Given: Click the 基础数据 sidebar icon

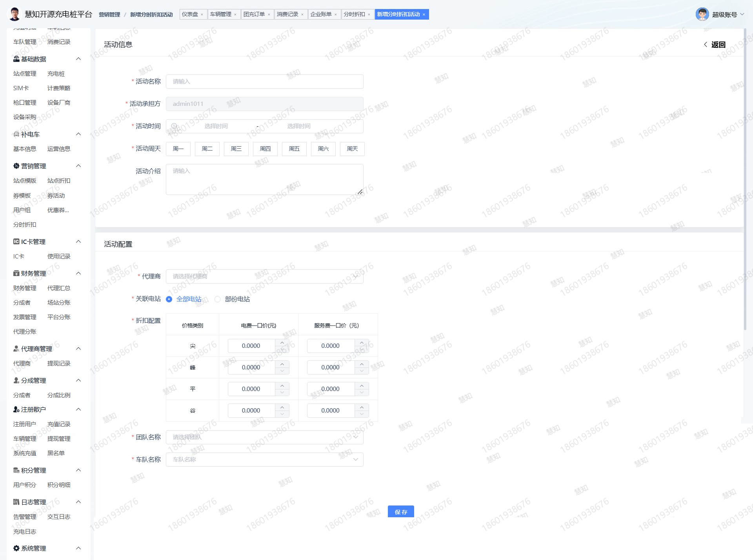Looking at the screenshot, I should point(16,59).
